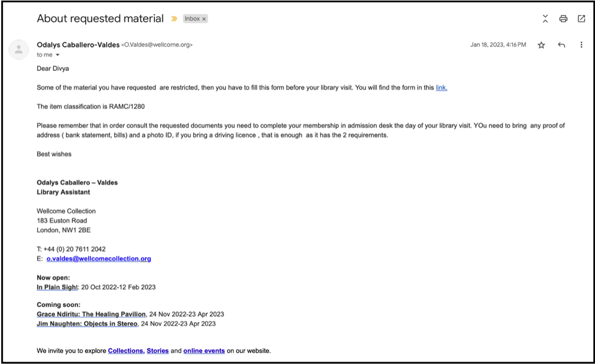This screenshot has width=595, height=364.
Task: Star this message
Action: point(542,45)
